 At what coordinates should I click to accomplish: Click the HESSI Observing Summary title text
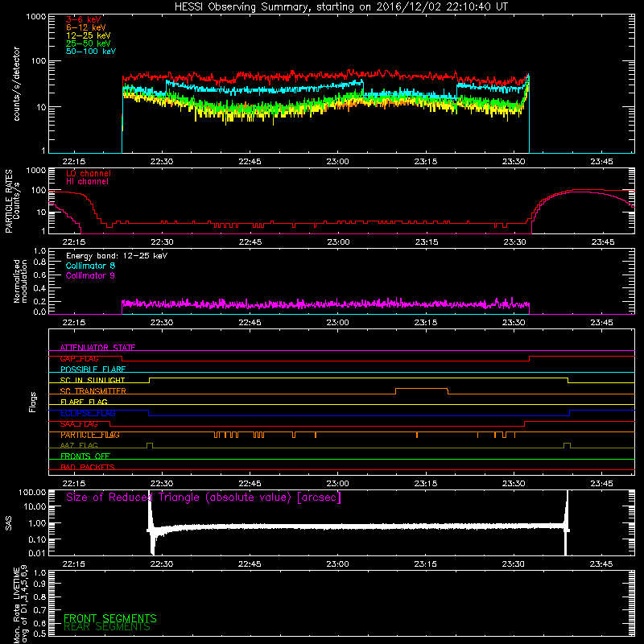[341, 7]
